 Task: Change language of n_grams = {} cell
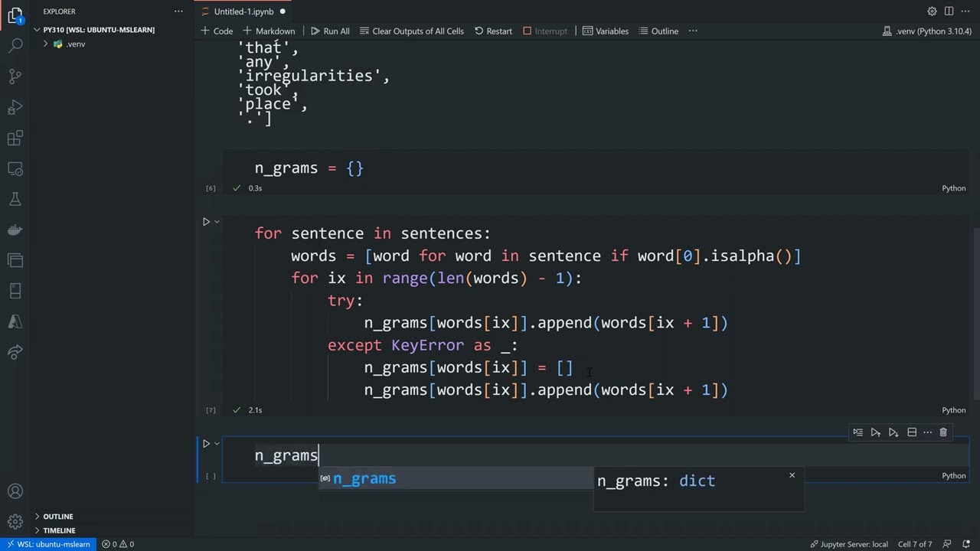coord(953,188)
